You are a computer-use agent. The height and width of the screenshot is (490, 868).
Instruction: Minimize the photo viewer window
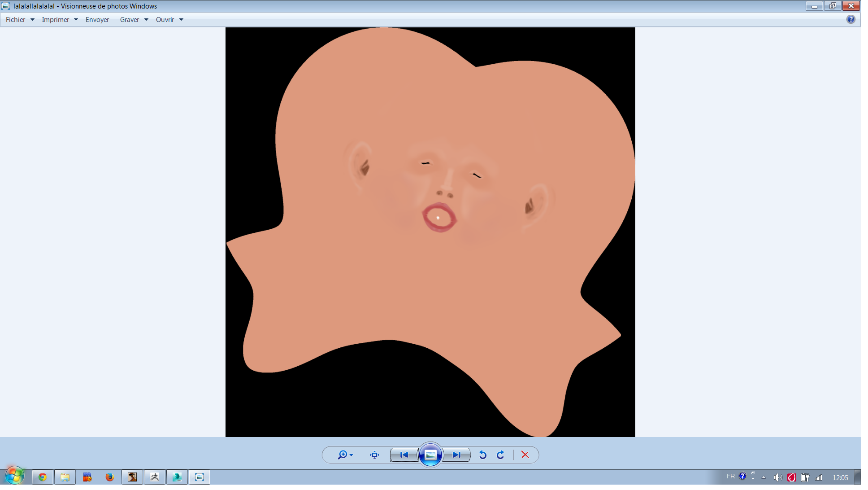(x=814, y=6)
